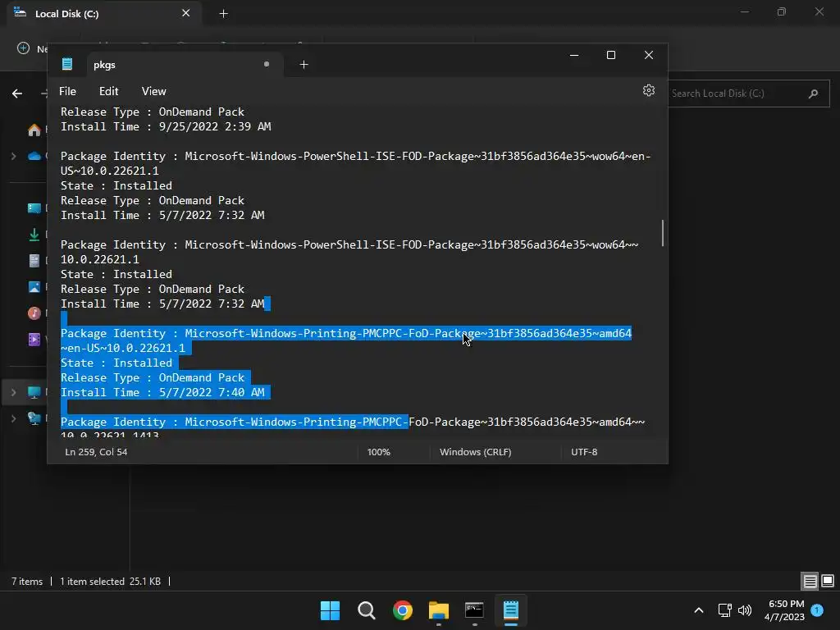The height and width of the screenshot is (630, 840).
Task: Click text "Install Time : 9/25/2022 2:39 AM"
Action: (x=166, y=127)
